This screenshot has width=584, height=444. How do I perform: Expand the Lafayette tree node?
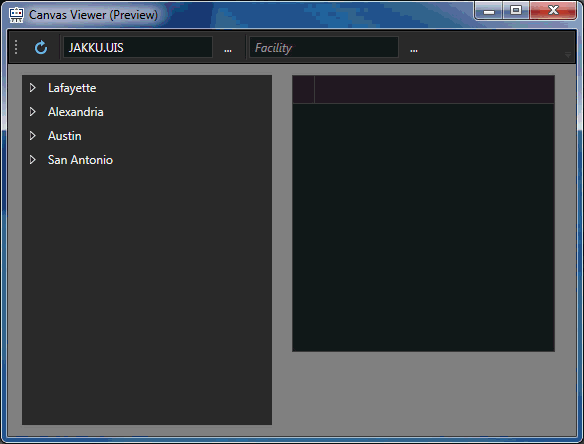[x=33, y=88]
